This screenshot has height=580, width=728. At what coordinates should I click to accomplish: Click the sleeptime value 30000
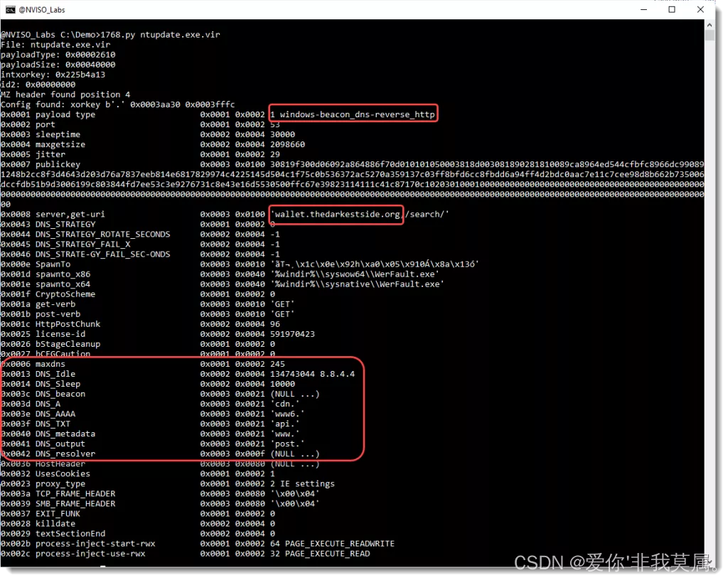(x=282, y=134)
